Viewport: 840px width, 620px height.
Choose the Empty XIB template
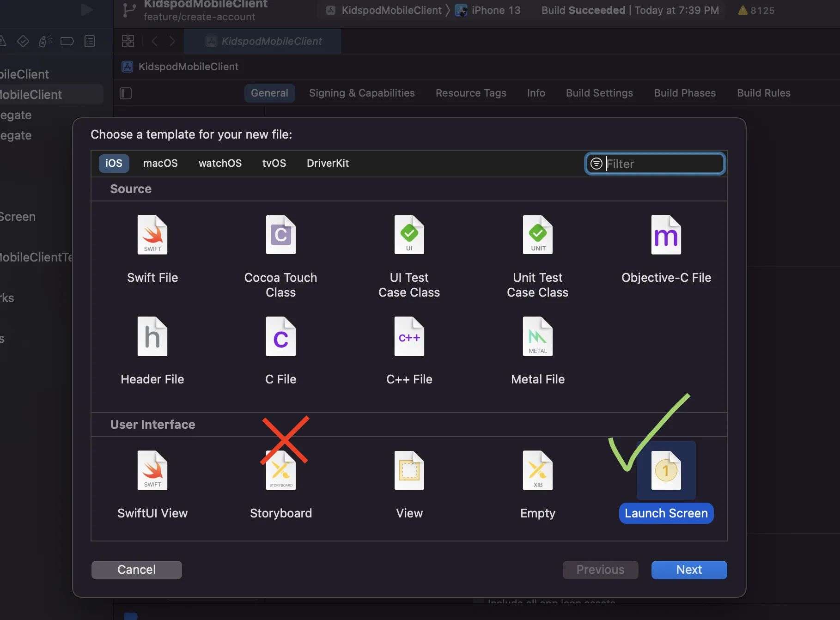point(538,485)
